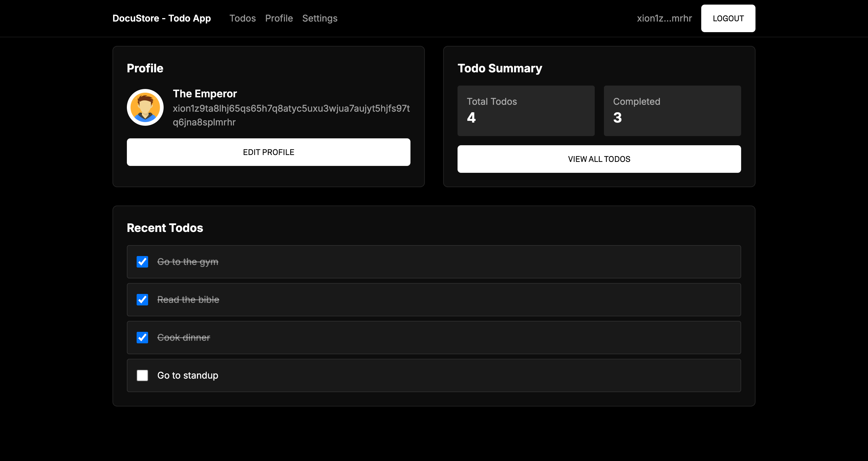Image resolution: width=868 pixels, height=461 pixels.
Task: Select the Total Todos stat card
Action: 526,111
